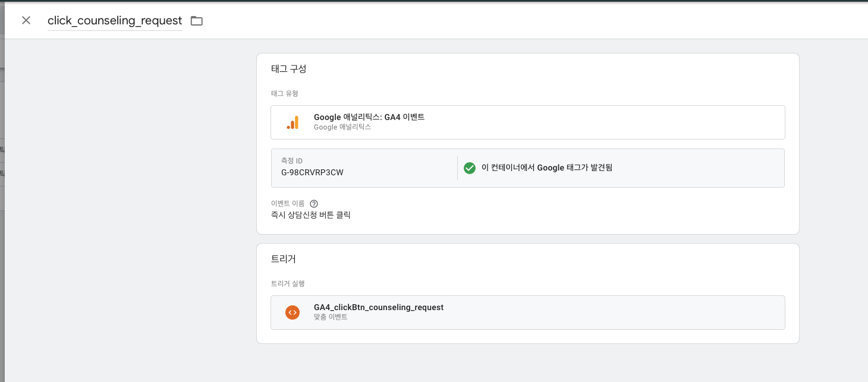Screen dimensions: 868x382
Task: Edit the tag name click_counseling_request
Action: (115, 21)
